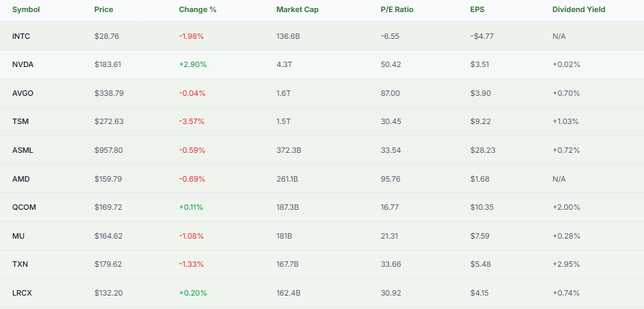Sort by the EPS column header

pos(478,10)
